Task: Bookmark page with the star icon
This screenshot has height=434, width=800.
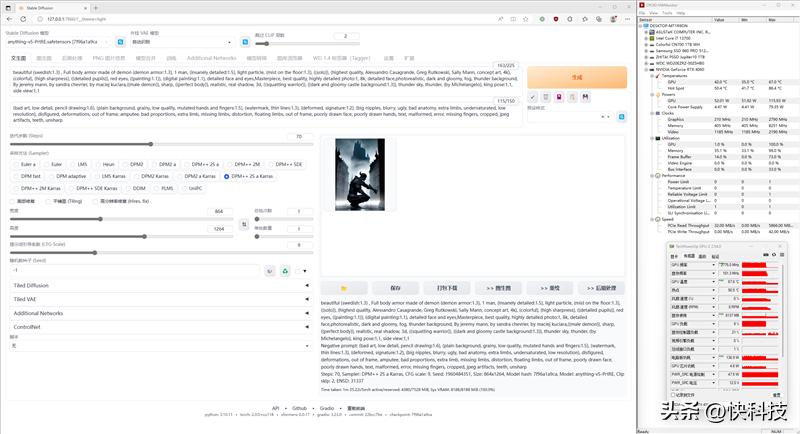Action: click(526, 19)
